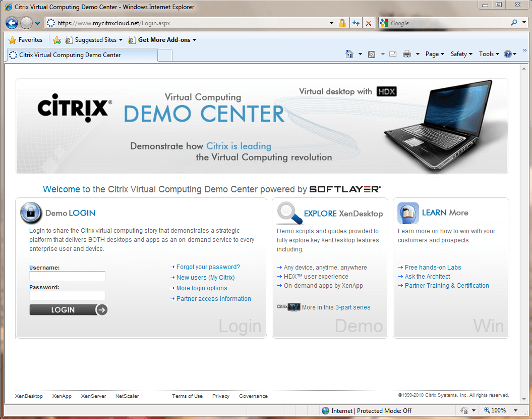Click inside the Username field
The height and width of the screenshot is (419, 532).
pos(67,276)
